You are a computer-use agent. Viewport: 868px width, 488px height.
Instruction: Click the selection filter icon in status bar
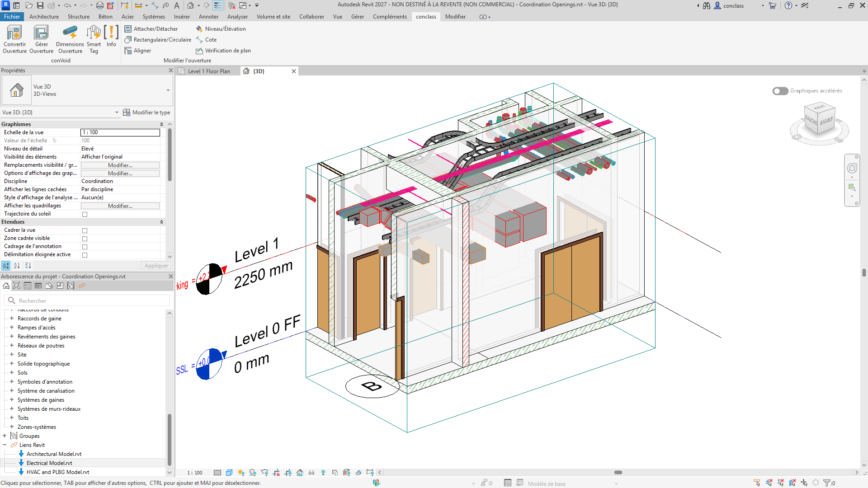pyautogui.click(x=827, y=483)
